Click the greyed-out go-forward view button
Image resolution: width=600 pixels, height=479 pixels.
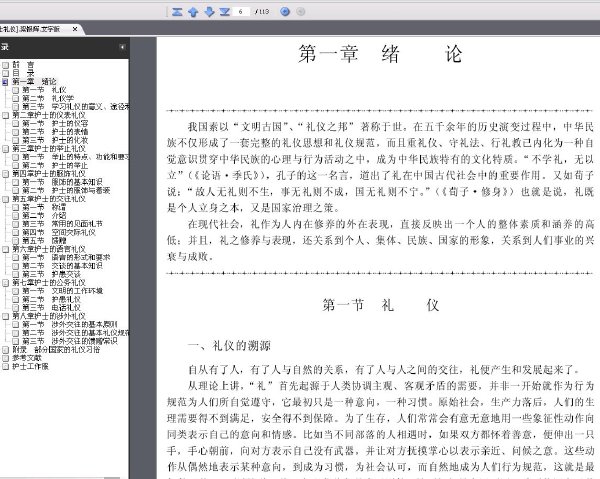coord(301,11)
